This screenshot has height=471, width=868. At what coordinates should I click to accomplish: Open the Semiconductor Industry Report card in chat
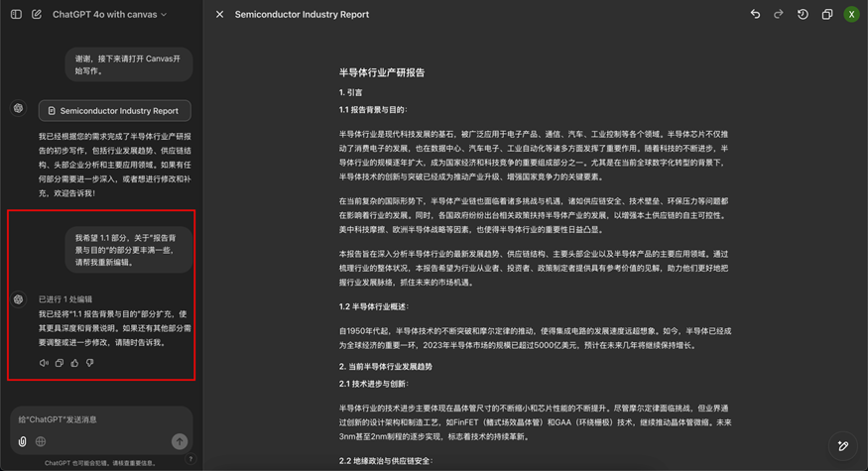click(x=115, y=111)
